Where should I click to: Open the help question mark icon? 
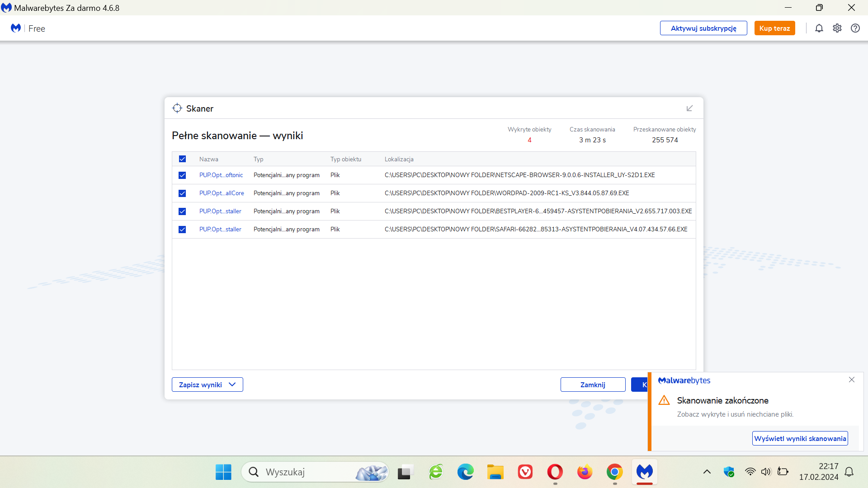(x=855, y=28)
